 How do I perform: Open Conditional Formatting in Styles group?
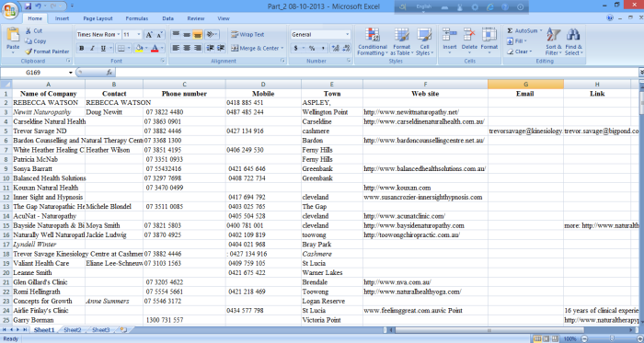[373, 42]
